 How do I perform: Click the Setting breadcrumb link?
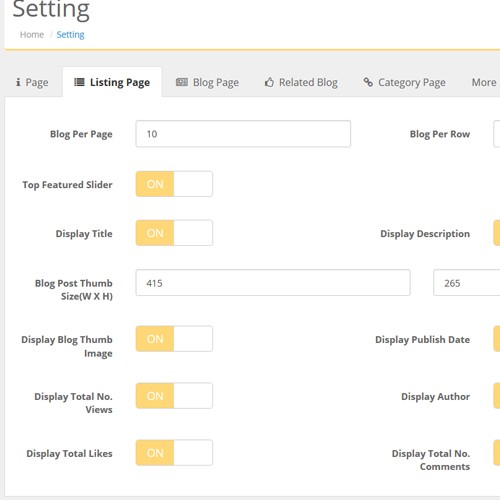point(70,35)
